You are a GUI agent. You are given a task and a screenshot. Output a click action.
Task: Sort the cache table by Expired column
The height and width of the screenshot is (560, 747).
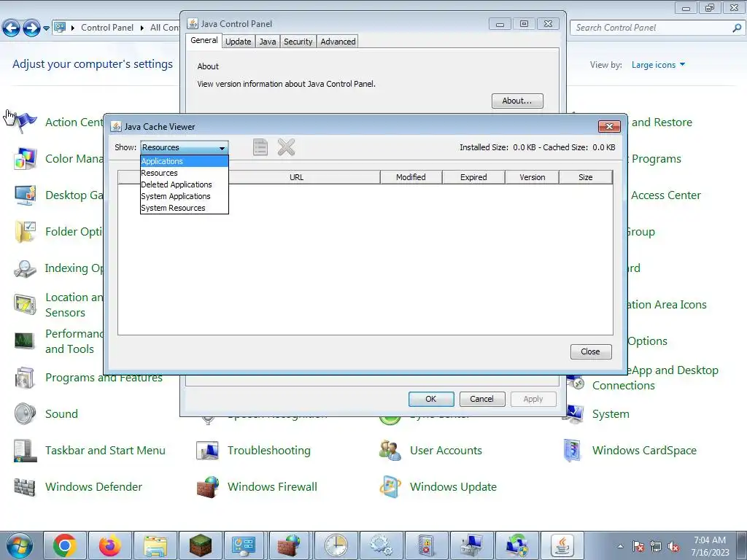pos(473,177)
